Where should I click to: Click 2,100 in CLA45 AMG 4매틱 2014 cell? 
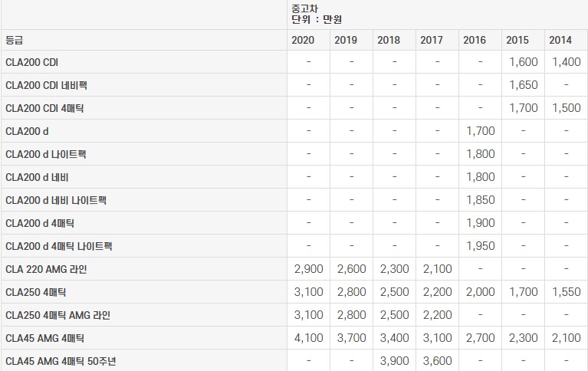567,338
